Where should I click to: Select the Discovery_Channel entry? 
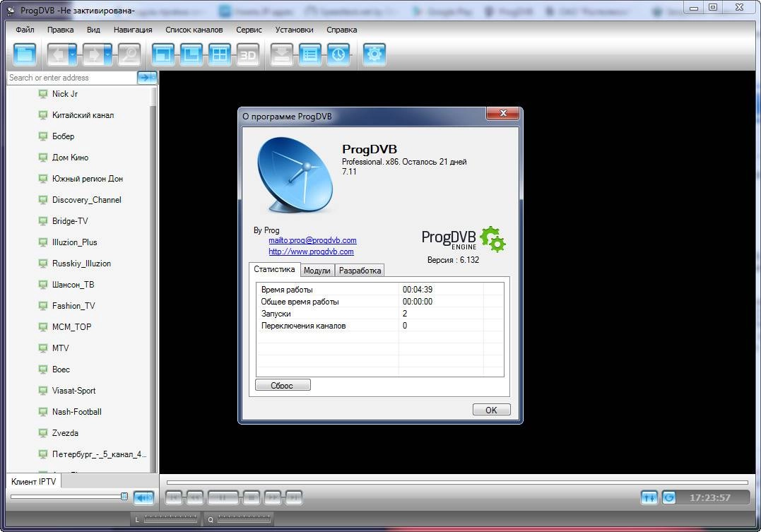click(x=86, y=199)
